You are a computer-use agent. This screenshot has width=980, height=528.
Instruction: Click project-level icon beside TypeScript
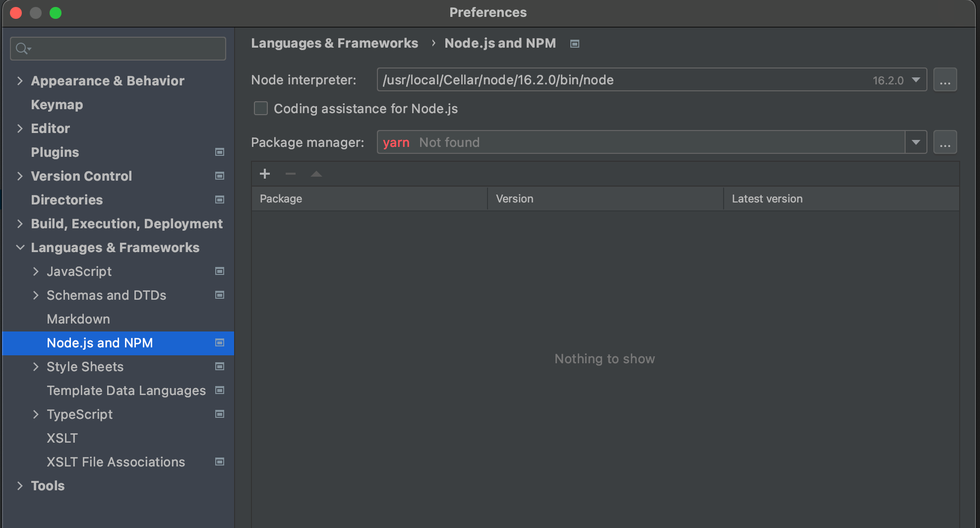click(x=219, y=414)
